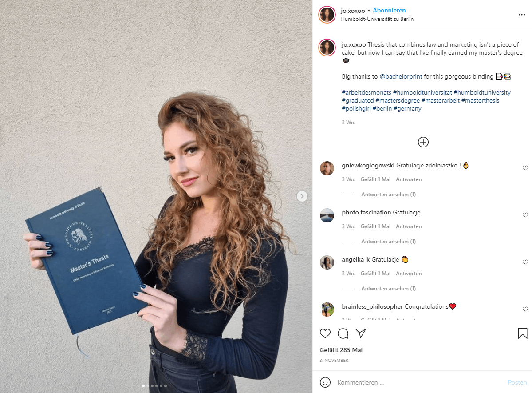The width and height of the screenshot is (532, 393).
Task: Share the post via paper plane icon
Action: tap(361, 333)
